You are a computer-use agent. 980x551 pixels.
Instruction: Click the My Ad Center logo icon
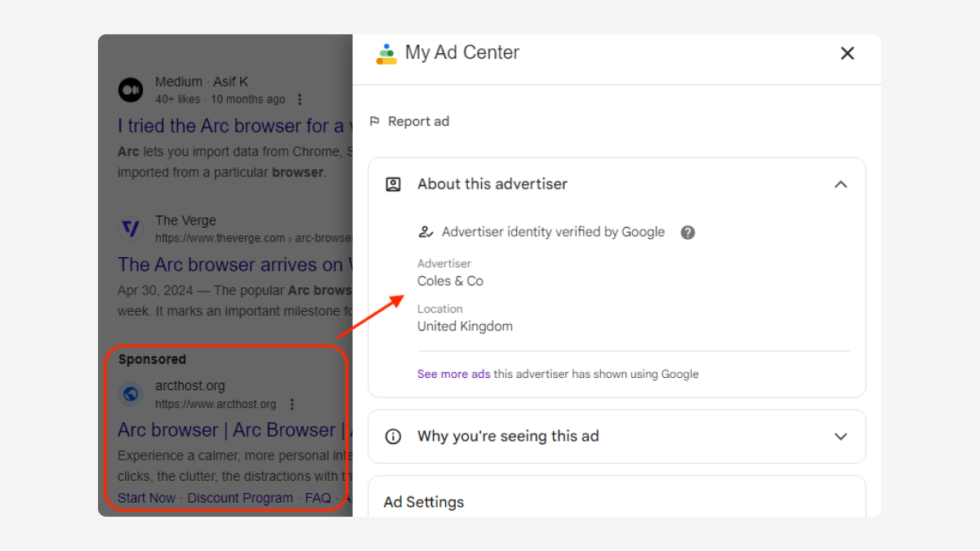(x=386, y=54)
